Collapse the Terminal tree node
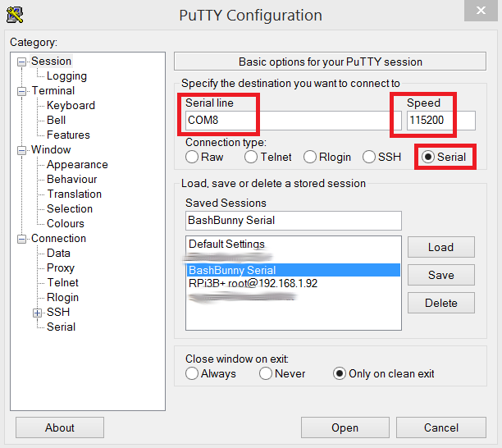502x448 pixels. 21,91
